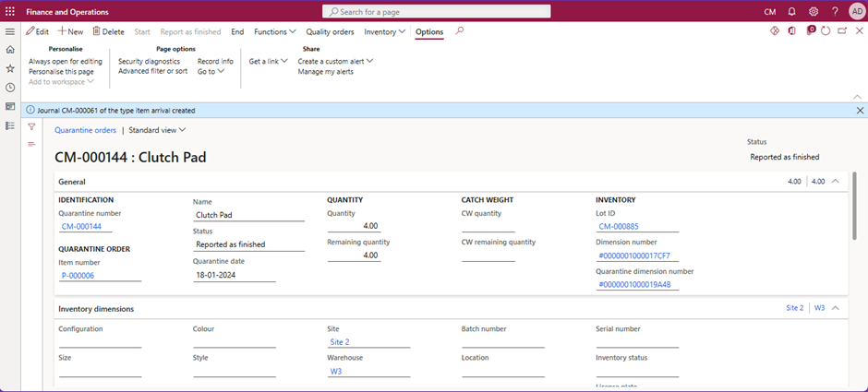Open Lot ID CM-000885 link
The height and width of the screenshot is (392, 868).
pyautogui.click(x=620, y=226)
